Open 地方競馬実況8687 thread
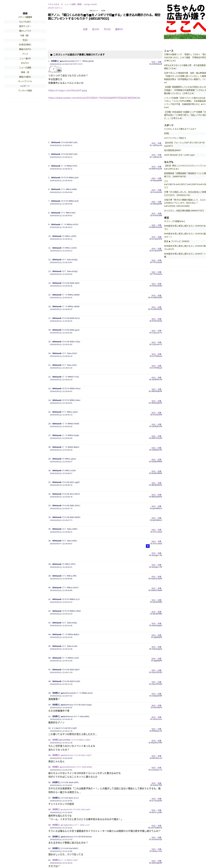Viewport: 206px width, 868px height. click(173, 150)
